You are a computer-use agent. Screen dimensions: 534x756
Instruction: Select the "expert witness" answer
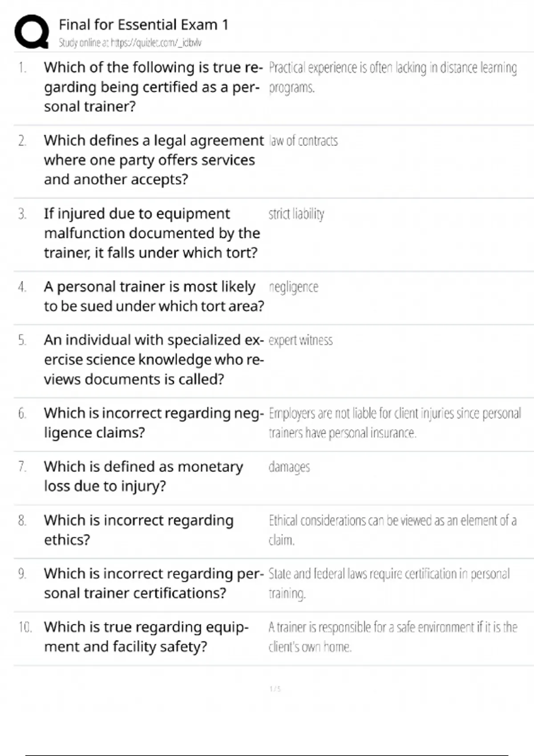301,340
